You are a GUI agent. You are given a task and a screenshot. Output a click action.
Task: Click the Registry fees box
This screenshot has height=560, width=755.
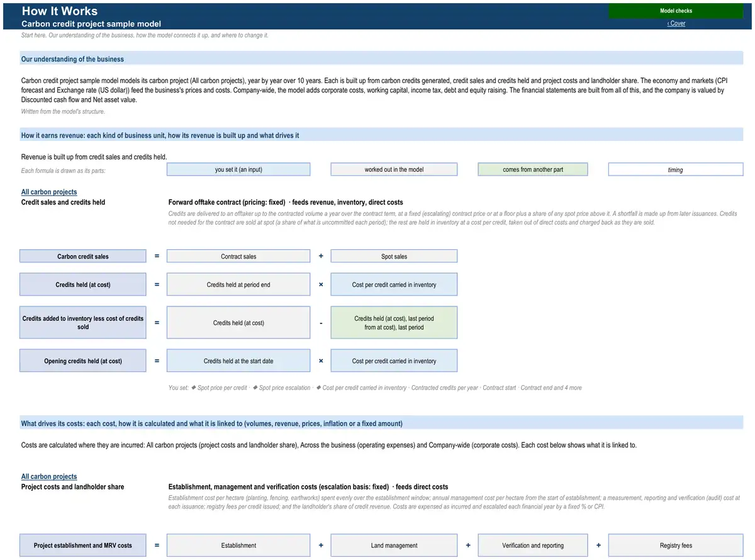pyautogui.click(x=676, y=545)
